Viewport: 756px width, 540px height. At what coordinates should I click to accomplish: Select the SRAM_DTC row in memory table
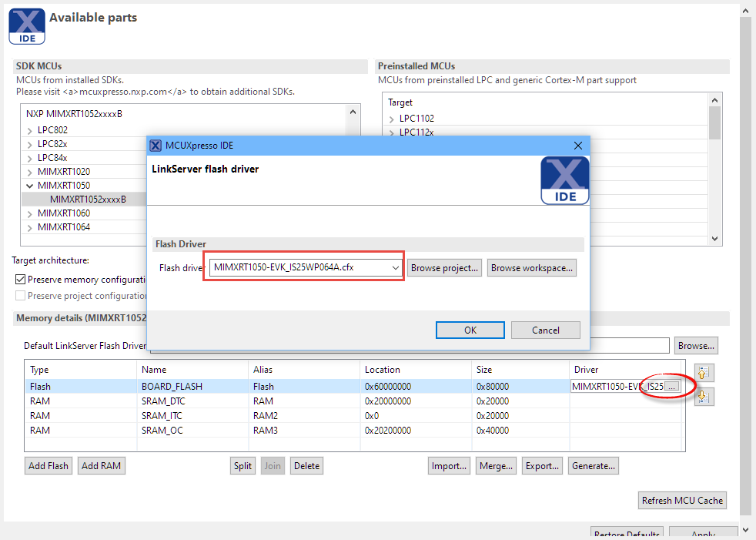163,402
